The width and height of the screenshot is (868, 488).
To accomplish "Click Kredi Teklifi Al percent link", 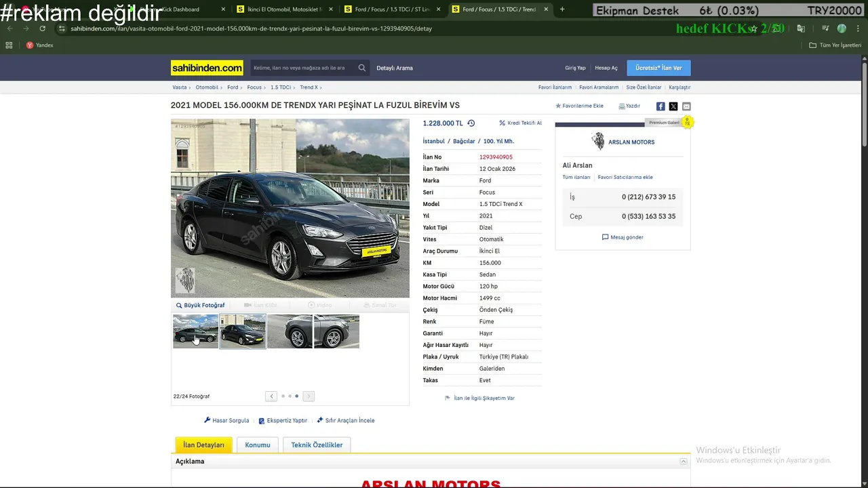I will point(521,123).
